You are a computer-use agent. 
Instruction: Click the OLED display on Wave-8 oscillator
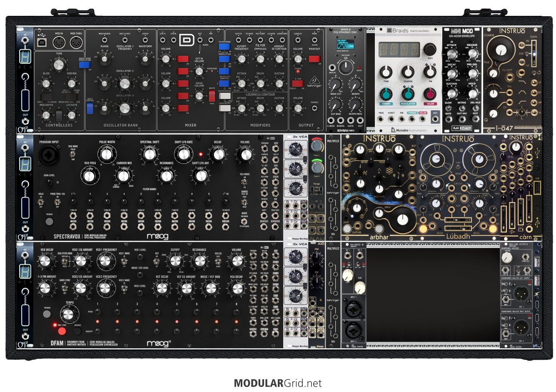pos(344,45)
